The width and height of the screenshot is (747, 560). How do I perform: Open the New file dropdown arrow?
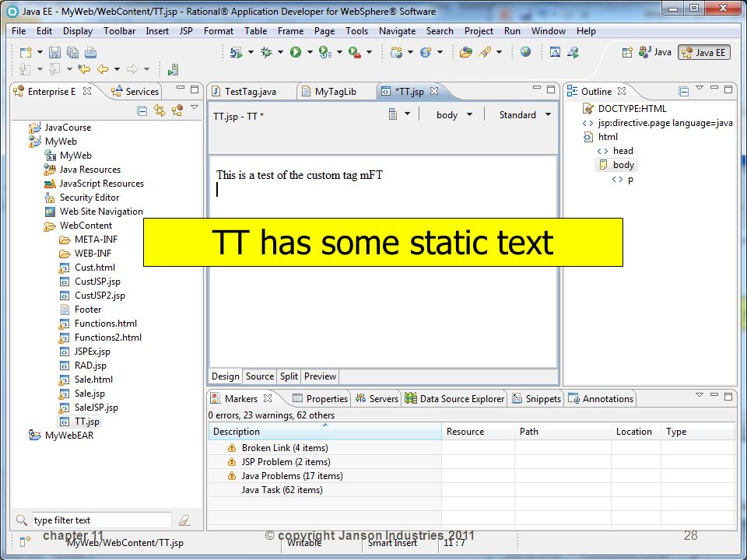tap(40, 52)
